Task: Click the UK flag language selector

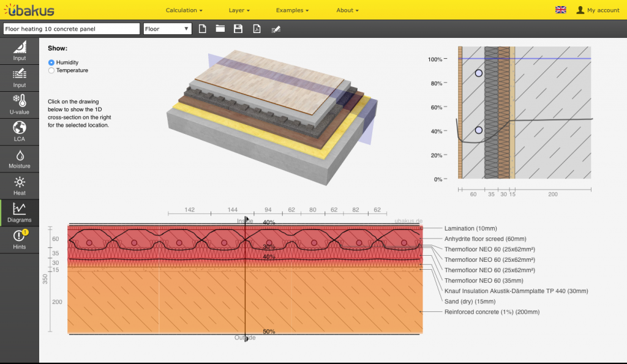Action: 560,10
